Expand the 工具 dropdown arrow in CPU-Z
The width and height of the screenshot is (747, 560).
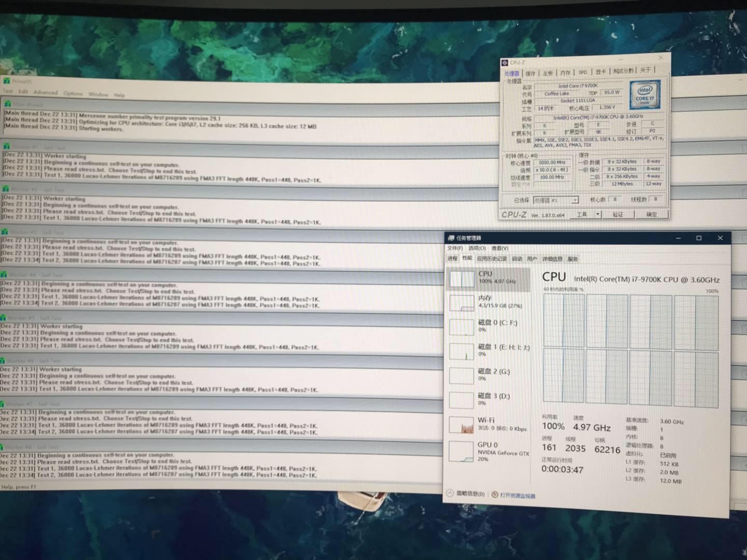(598, 214)
